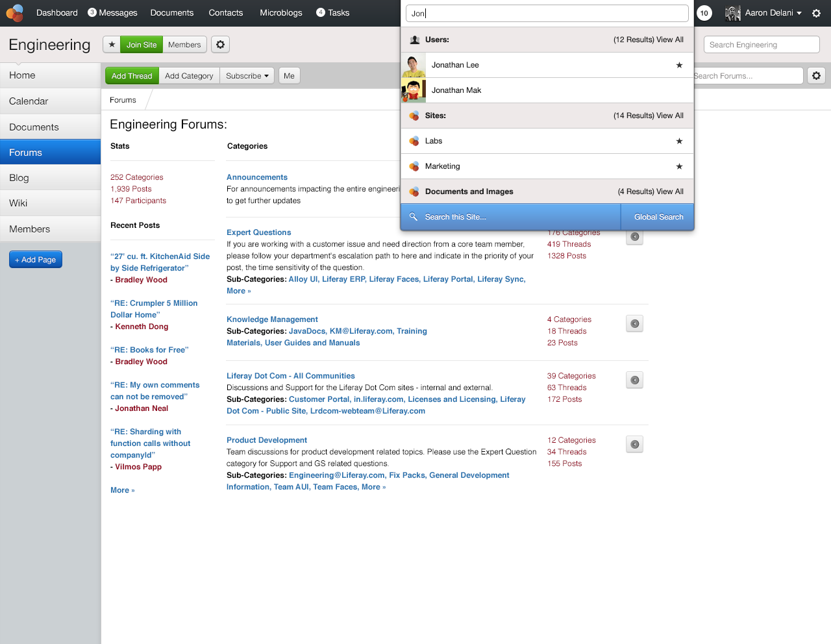The image size is (831, 644).
Task: Open the Knowledge Management category
Action: (272, 319)
